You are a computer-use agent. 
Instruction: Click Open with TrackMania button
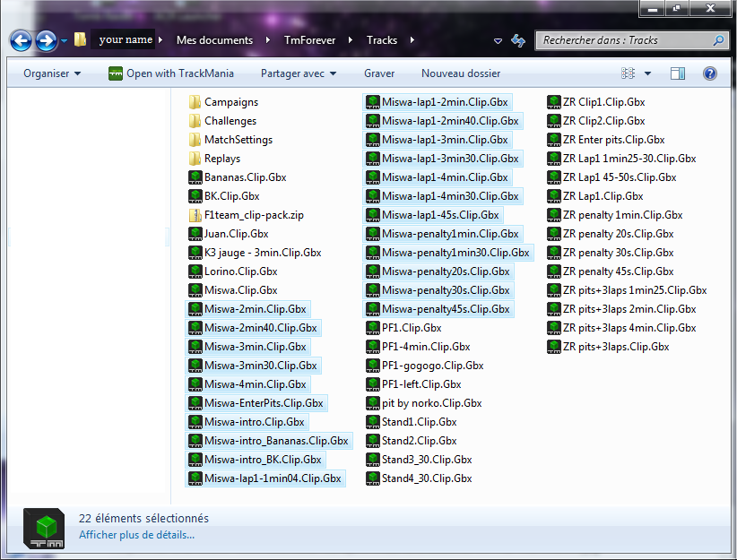click(x=171, y=73)
